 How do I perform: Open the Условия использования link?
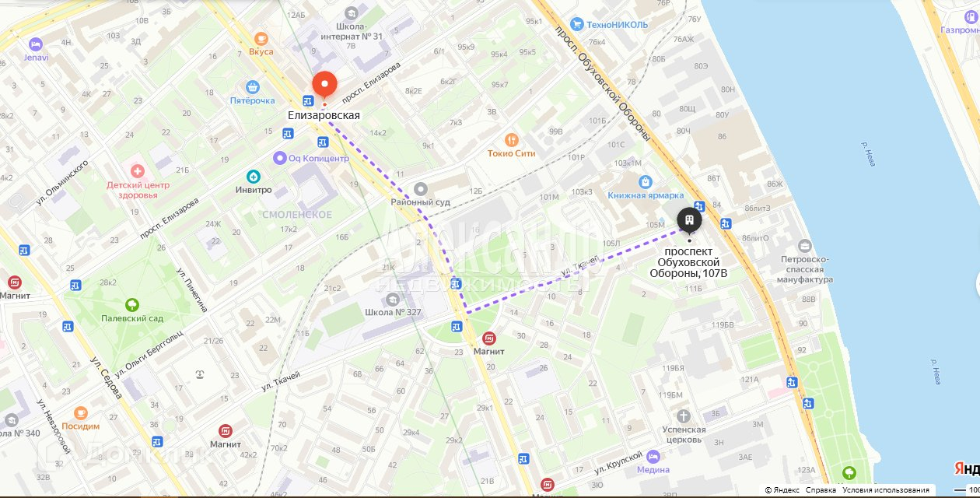point(886,490)
